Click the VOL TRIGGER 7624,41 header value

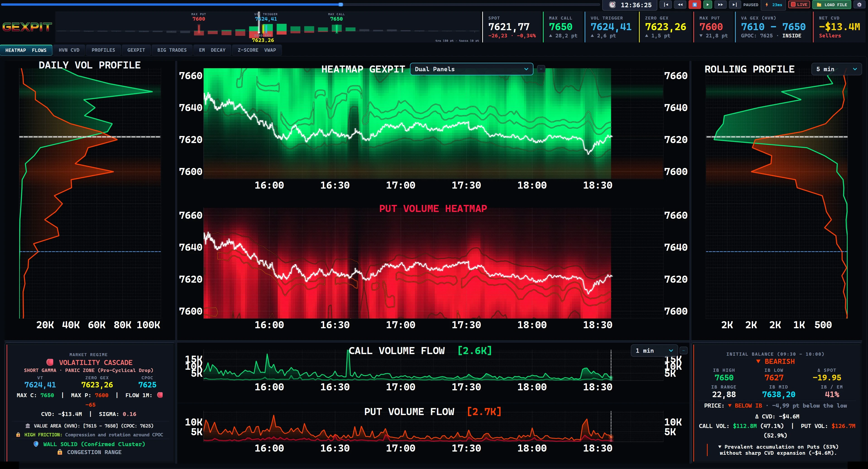tap(611, 27)
